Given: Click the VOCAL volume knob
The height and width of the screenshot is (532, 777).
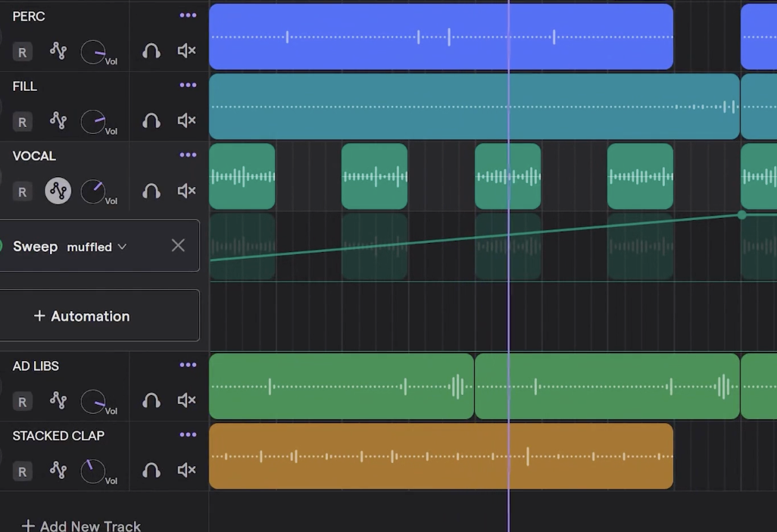Looking at the screenshot, I should tap(93, 191).
